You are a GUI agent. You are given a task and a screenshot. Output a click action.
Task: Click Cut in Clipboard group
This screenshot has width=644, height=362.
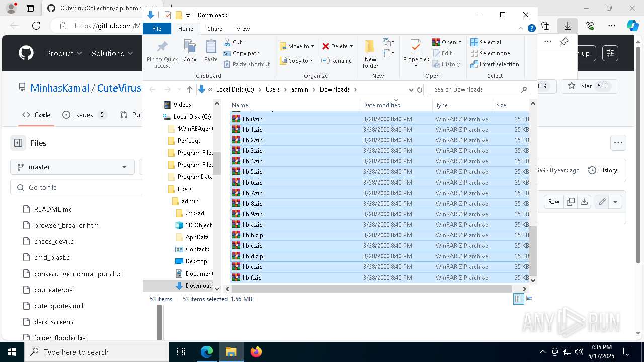233,42
